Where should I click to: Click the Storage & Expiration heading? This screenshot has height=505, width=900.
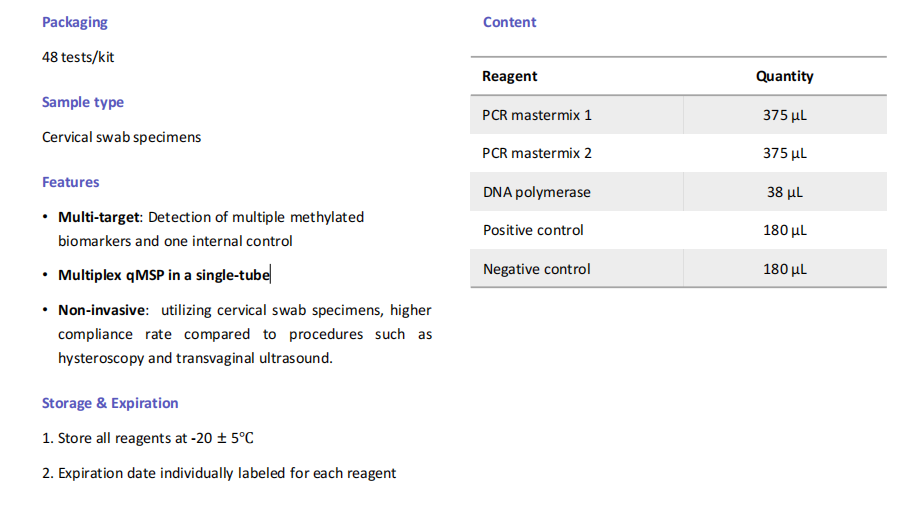[x=110, y=403]
